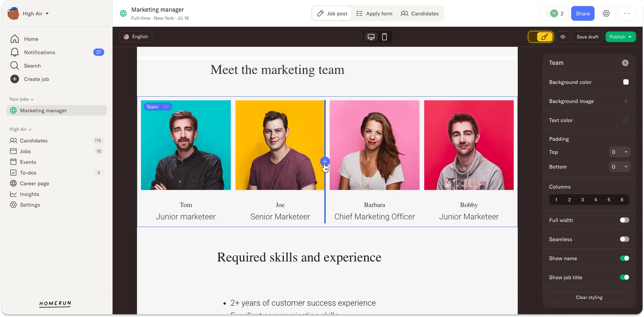The height and width of the screenshot is (317, 644).
Task: Toggle Full width switch
Action: pyautogui.click(x=624, y=220)
